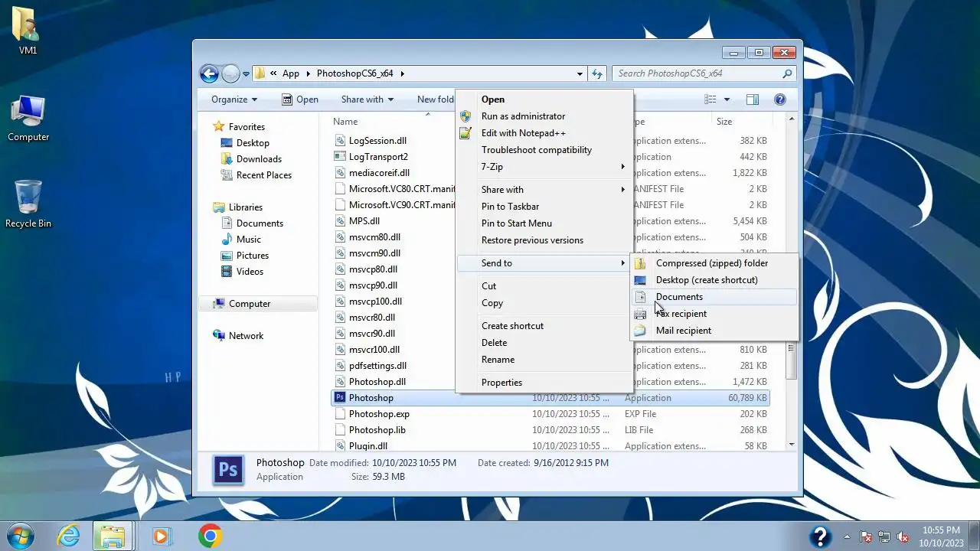Click the administrator shield icon in menu
The image size is (980, 551).
(x=465, y=116)
